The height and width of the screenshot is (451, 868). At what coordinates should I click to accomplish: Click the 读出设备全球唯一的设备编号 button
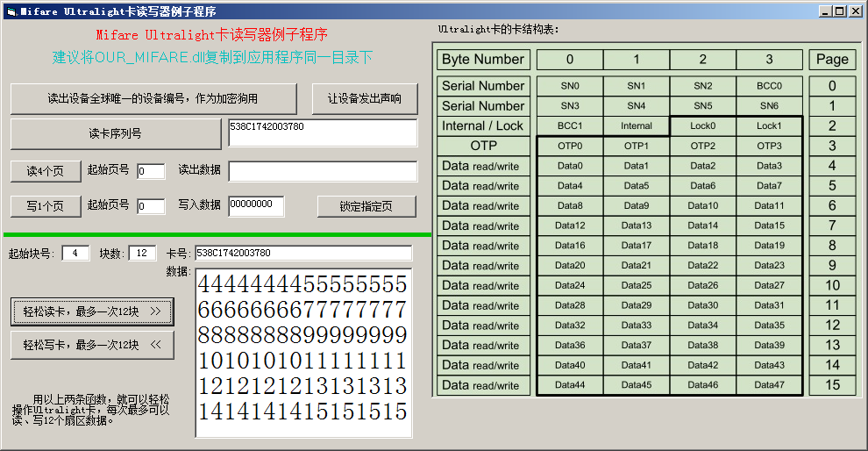(x=153, y=99)
